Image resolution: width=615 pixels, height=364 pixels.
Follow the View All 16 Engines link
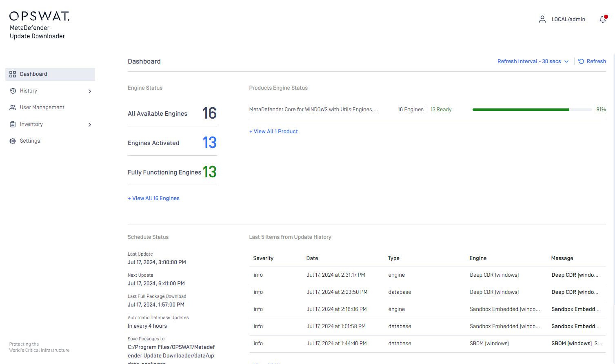pos(153,198)
